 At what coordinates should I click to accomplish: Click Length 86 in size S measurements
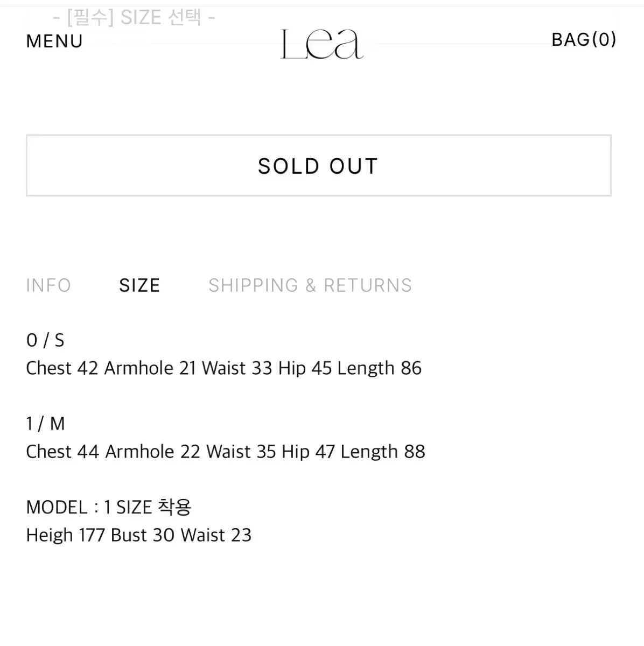[x=380, y=368]
